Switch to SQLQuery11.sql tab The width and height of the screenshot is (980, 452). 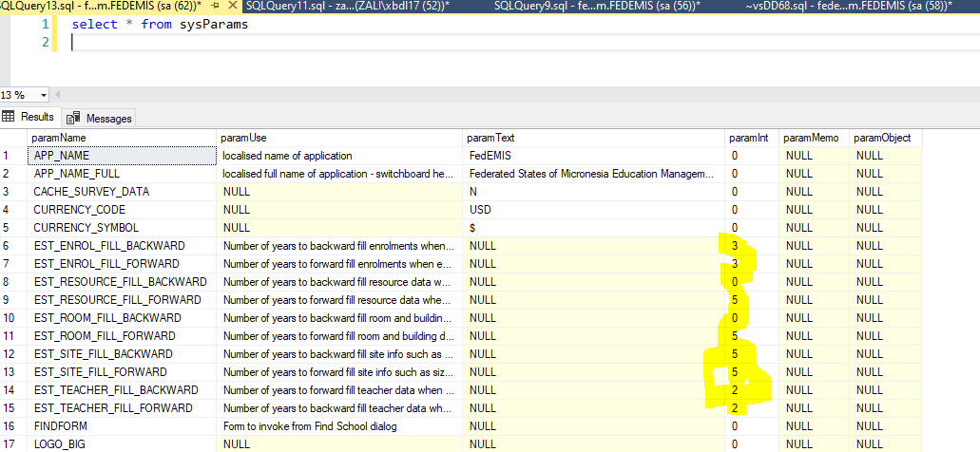point(347,7)
